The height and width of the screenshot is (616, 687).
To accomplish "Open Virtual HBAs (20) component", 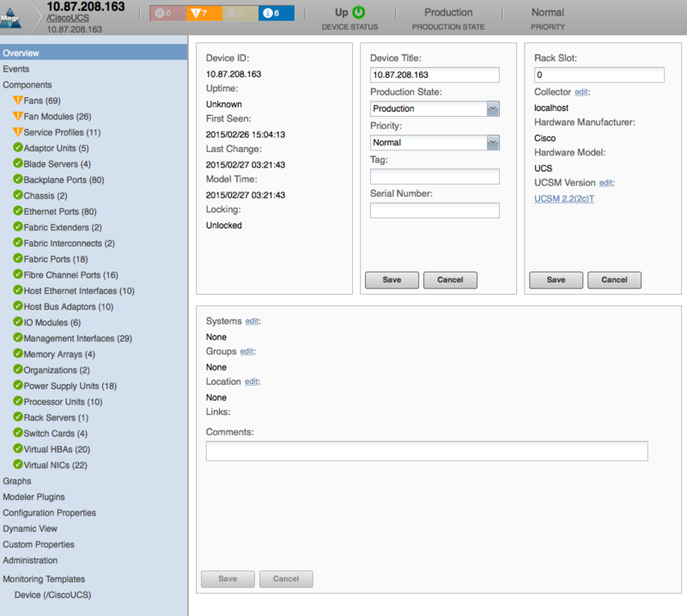I will pos(57,449).
